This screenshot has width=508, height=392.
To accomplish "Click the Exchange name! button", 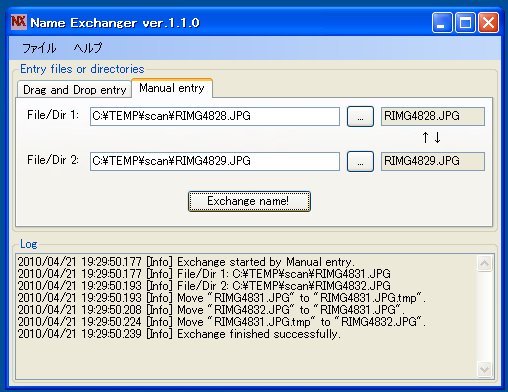I will coord(249,201).
